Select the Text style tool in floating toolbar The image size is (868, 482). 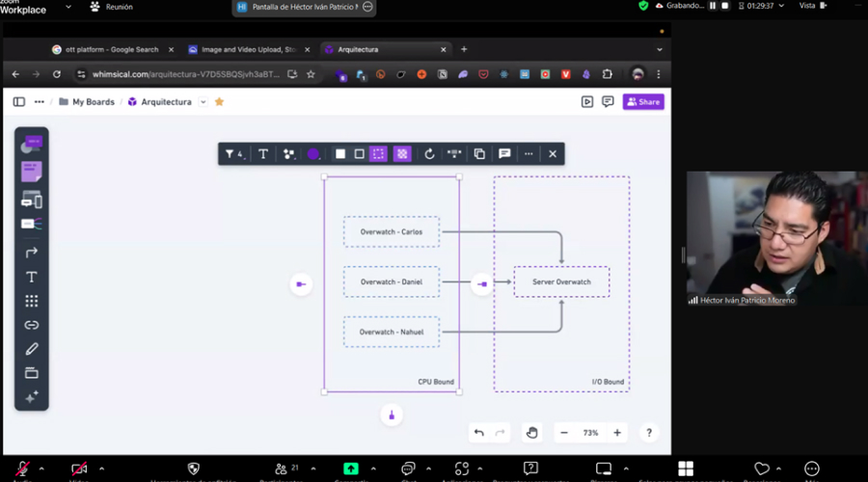(x=263, y=154)
